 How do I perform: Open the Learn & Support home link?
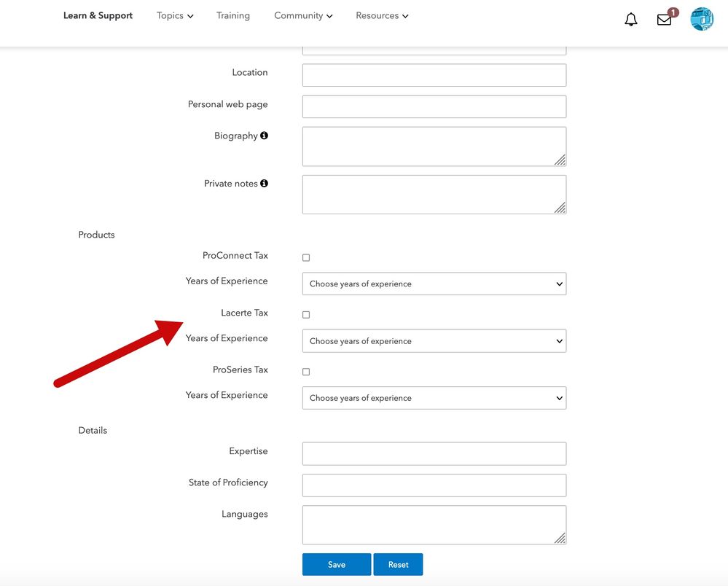click(98, 16)
